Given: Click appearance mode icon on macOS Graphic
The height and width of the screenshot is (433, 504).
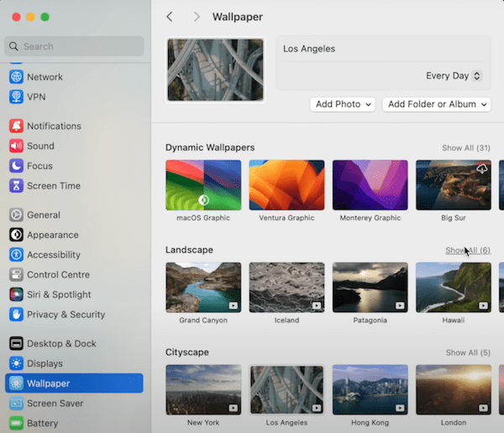Looking at the screenshot, I should coord(203,200).
